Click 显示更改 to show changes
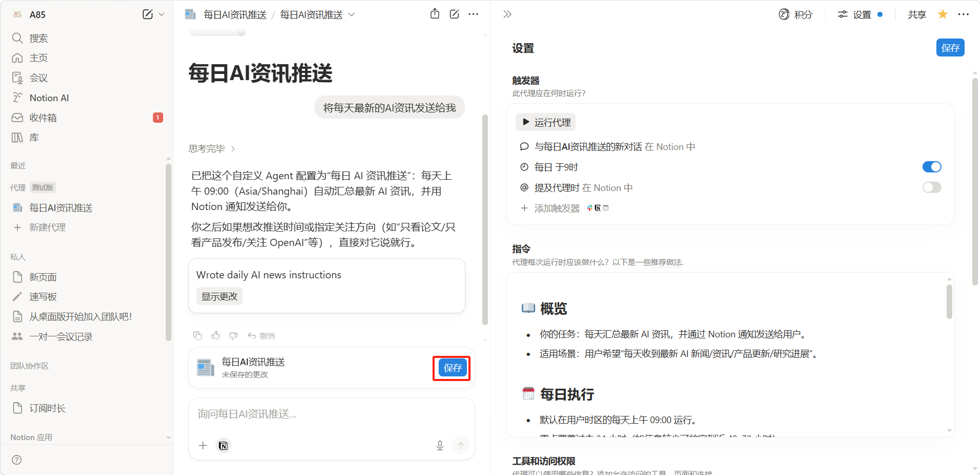 pyautogui.click(x=220, y=296)
